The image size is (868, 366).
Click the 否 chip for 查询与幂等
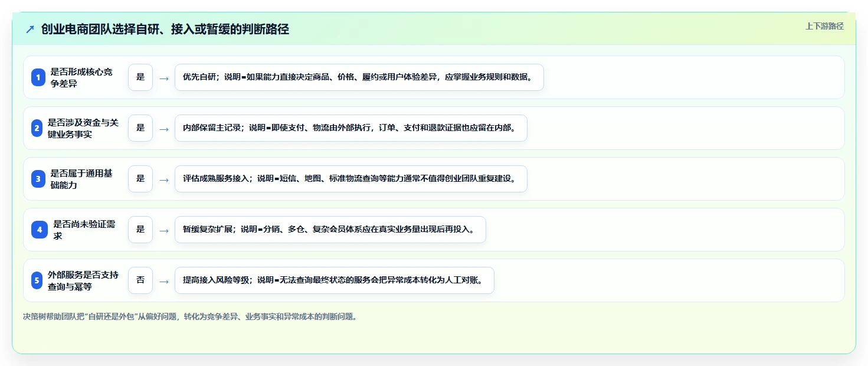(140, 280)
